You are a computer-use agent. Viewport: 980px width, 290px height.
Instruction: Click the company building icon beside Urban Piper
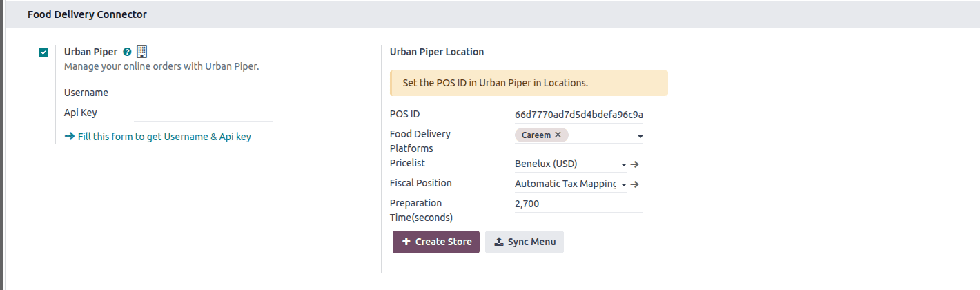(x=142, y=51)
